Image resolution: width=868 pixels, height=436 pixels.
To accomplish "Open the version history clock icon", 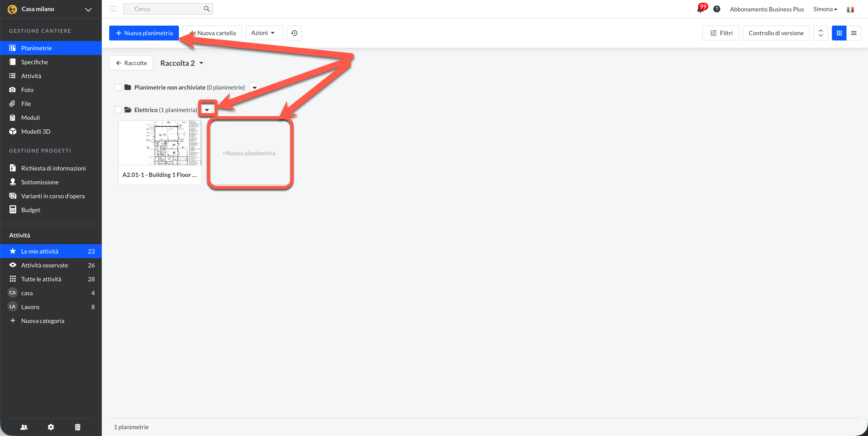I will 294,33.
